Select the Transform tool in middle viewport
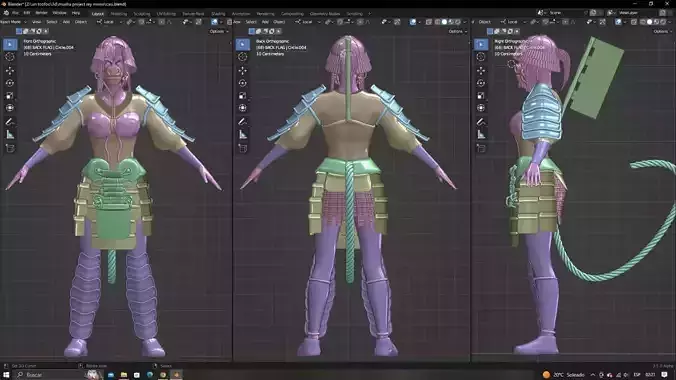This screenshot has width=676, height=380. [x=243, y=108]
